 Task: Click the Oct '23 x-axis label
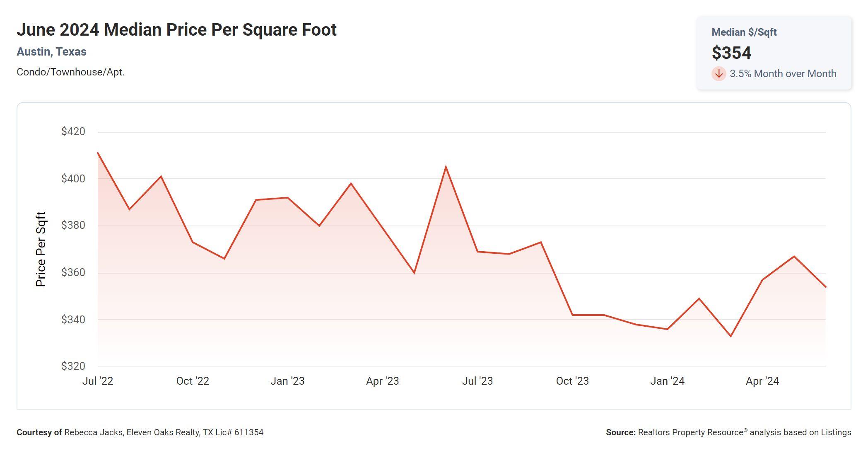coord(572,381)
